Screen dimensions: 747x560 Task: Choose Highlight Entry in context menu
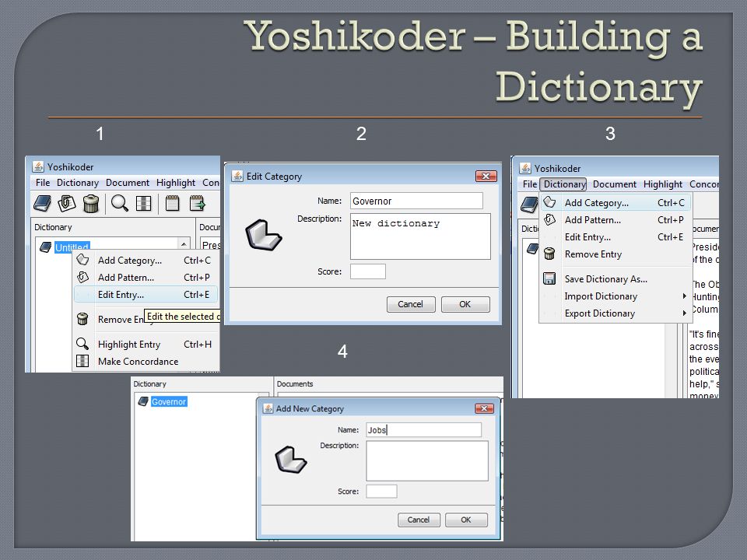(x=146, y=344)
